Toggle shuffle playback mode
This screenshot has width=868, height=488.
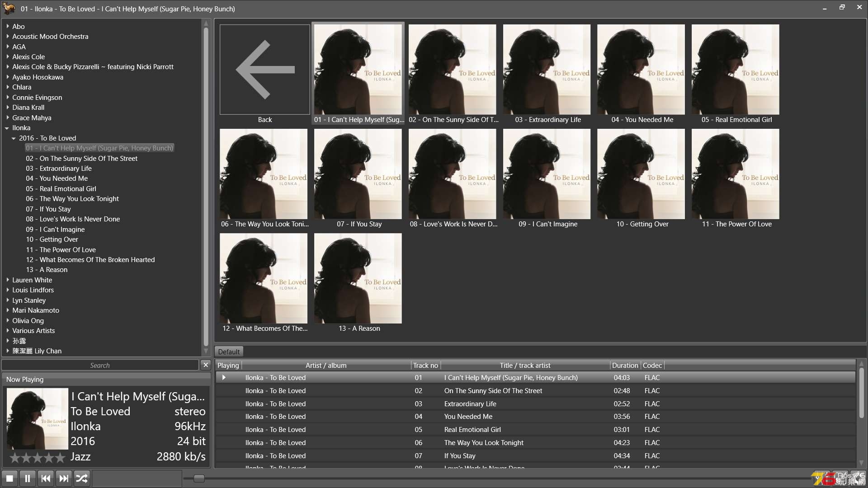[x=82, y=478]
